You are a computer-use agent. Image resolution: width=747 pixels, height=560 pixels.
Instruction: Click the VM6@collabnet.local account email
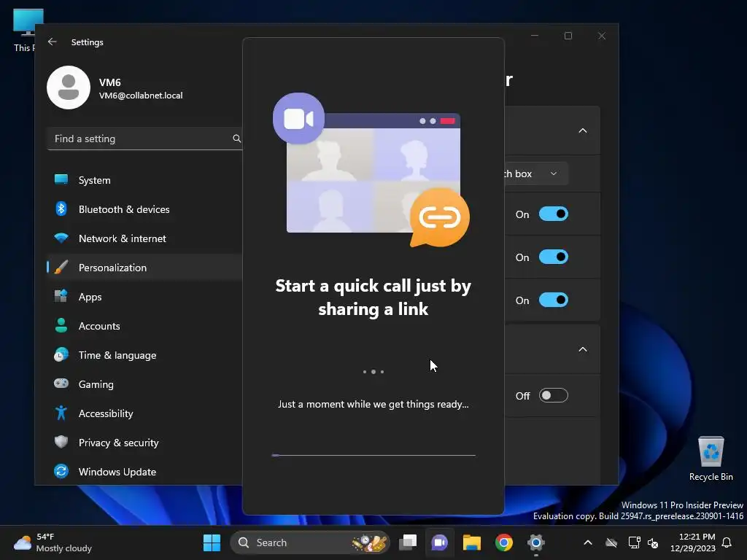(x=141, y=96)
